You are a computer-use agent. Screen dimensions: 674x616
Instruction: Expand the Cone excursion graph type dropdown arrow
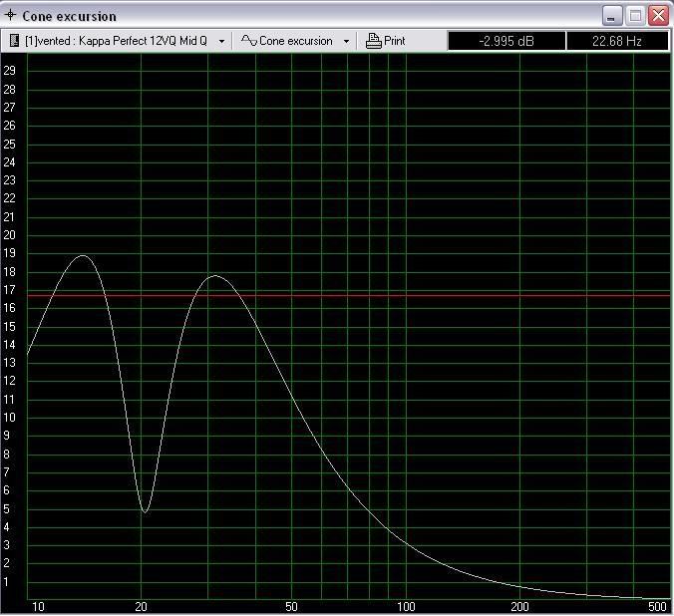346,41
